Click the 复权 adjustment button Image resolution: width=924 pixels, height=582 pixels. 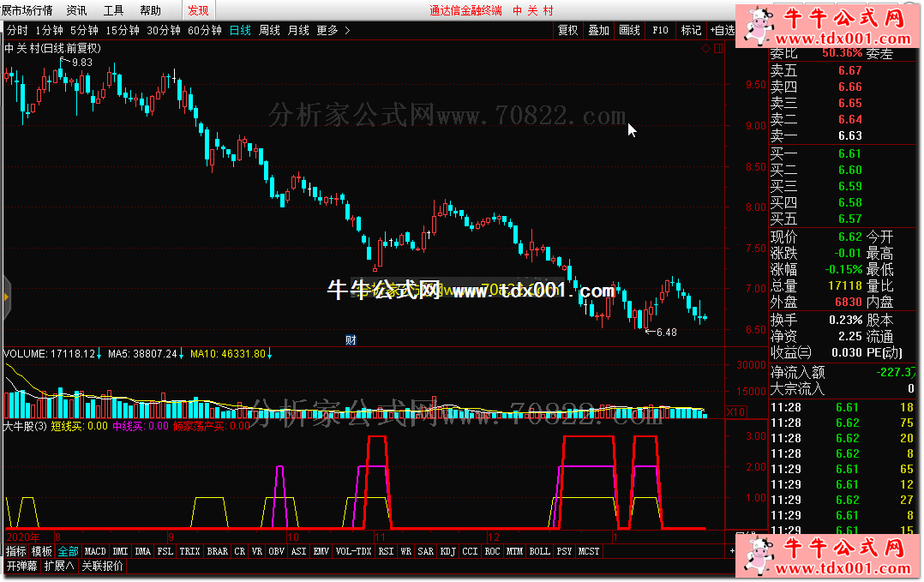pos(568,30)
